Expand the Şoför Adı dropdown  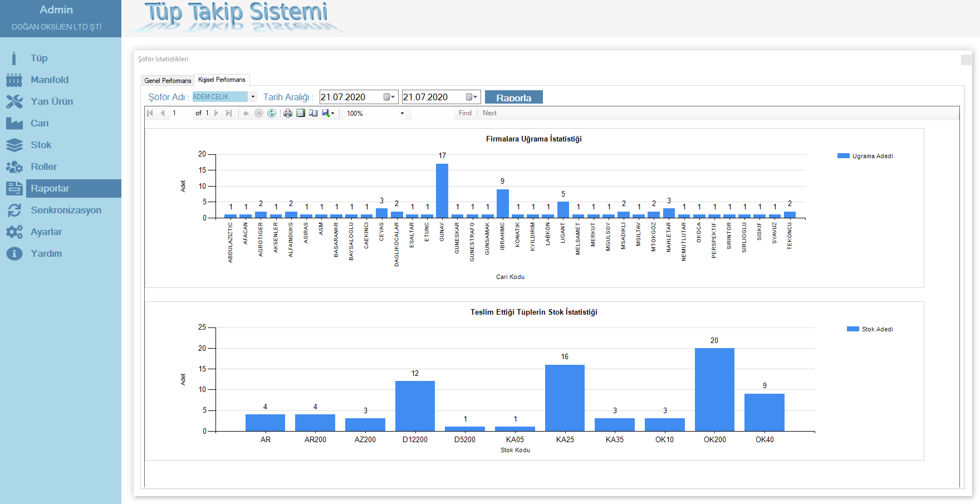[253, 97]
